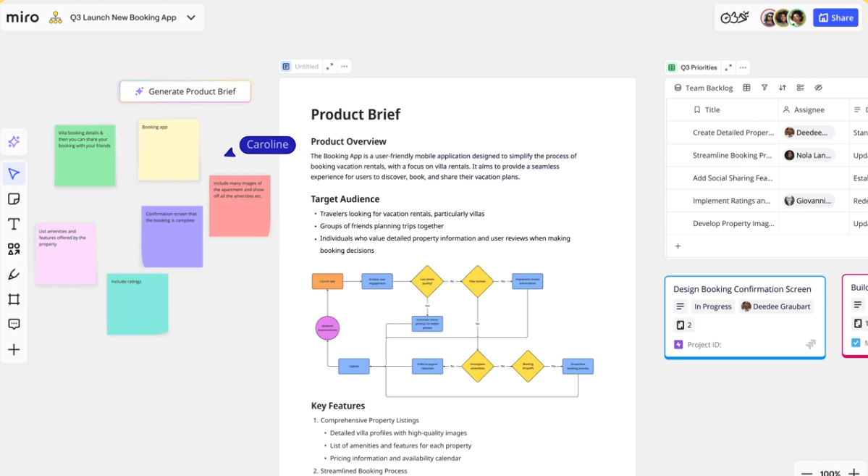
Task: Click the table layout icon in Team Backlog
Action: [x=747, y=88]
